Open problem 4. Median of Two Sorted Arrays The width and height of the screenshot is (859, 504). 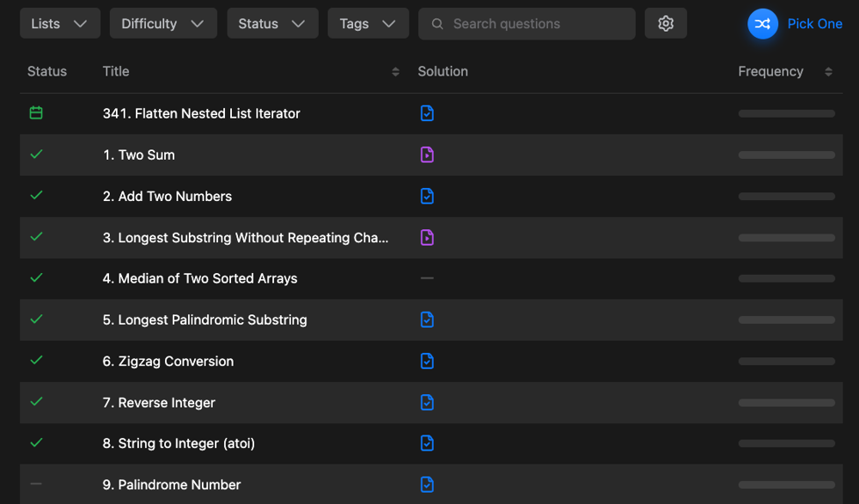pos(200,278)
